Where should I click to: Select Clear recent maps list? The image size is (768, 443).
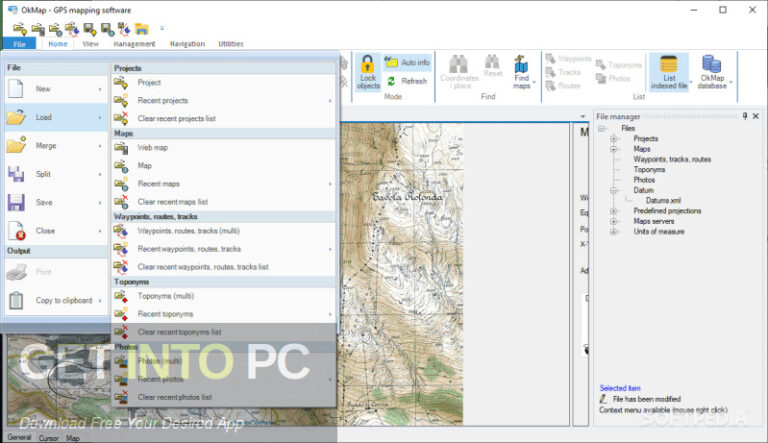224,202
